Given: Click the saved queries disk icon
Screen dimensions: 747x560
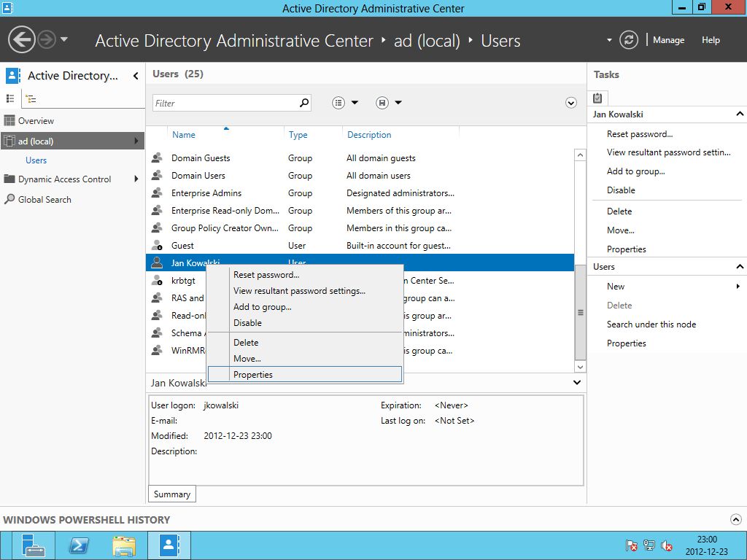Looking at the screenshot, I should pyautogui.click(x=382, y=102).
